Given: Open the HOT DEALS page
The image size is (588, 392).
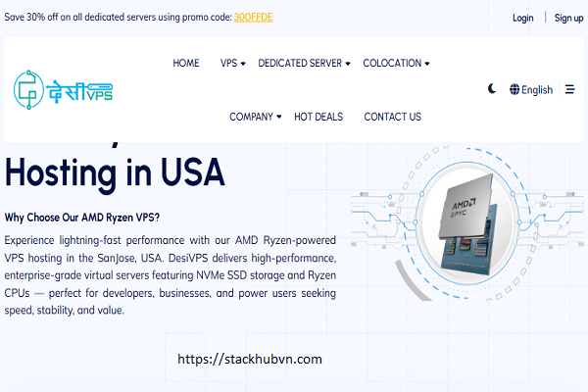Looking at the screenshot, I should [x=318, y=117].
